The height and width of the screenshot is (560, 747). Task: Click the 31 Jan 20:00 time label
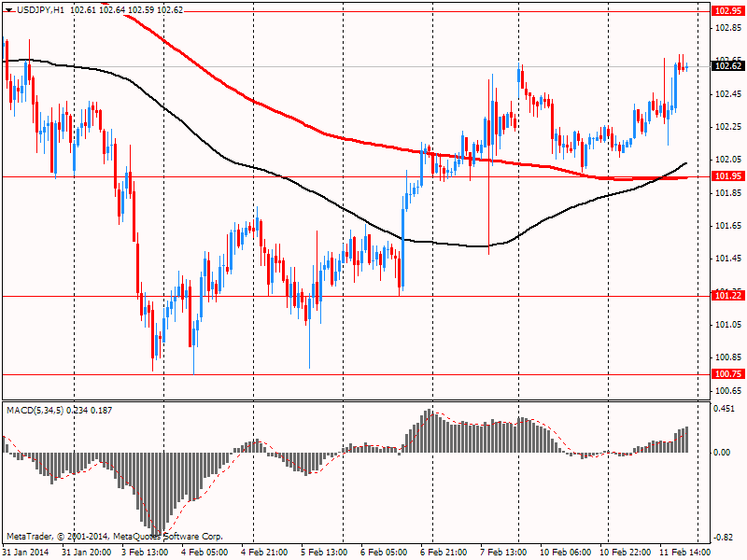pyautogui.click(x=87, y=552)
